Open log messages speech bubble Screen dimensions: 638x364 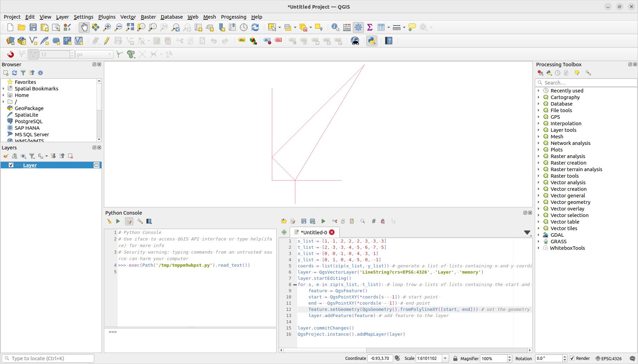click(x=632, y=358)
